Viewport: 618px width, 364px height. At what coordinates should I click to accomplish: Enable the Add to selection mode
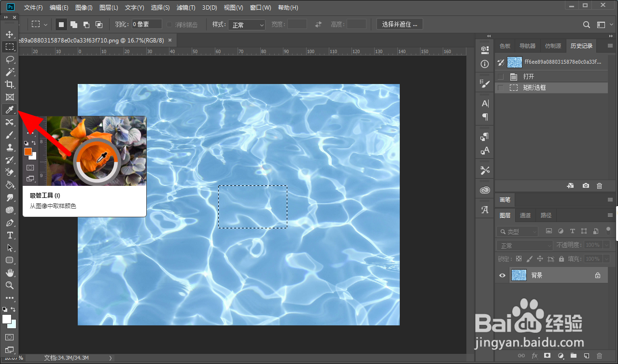[x=74, y=24]
